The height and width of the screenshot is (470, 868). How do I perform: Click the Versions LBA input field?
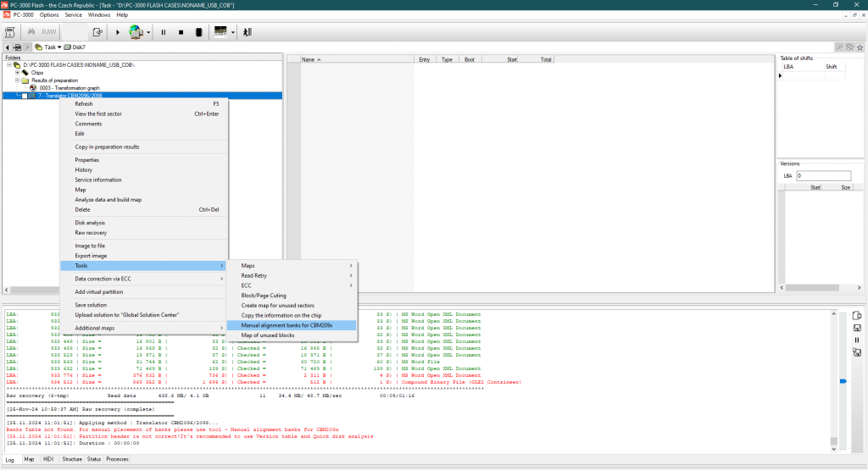tap(822, 175)
